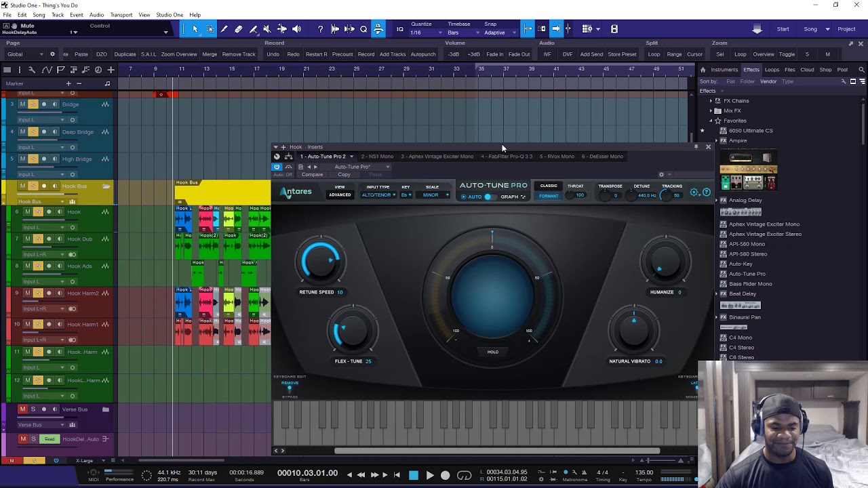
Task: Select the Range tool
Action: pos(210,29)
